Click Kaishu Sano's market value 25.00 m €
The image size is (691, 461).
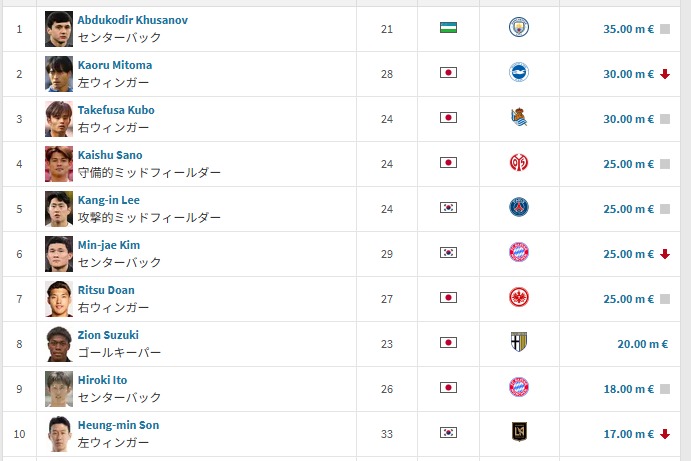(x=628, y=164)
